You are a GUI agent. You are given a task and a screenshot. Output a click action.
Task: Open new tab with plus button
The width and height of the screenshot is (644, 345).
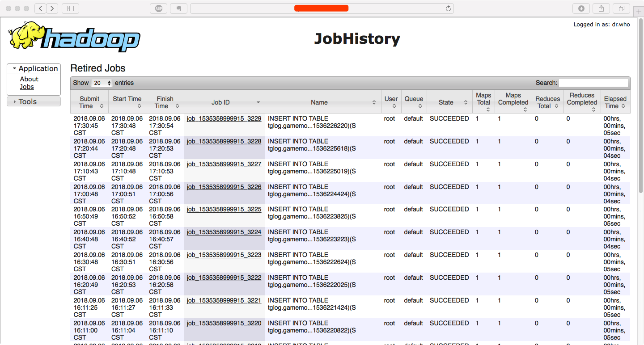[x=639, y=12]
